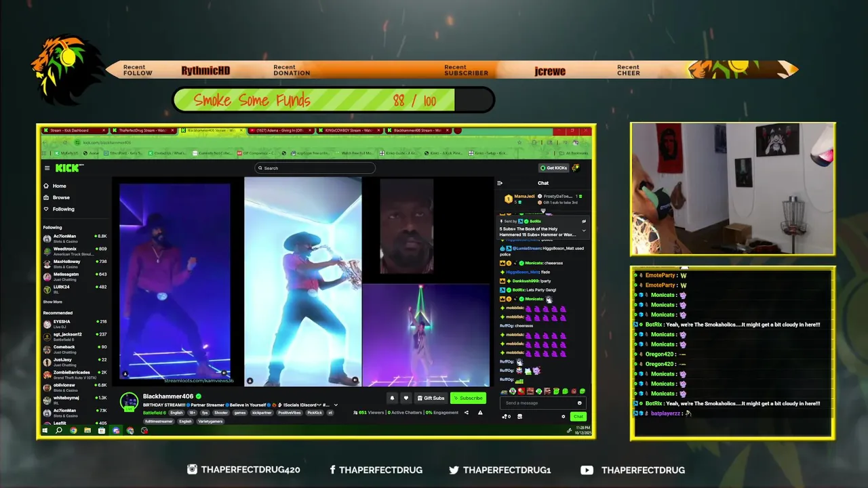The width and height of the screenshot is (868, 488).
Task: Click the Search box on Kick
Action: [x=315, y=168]
